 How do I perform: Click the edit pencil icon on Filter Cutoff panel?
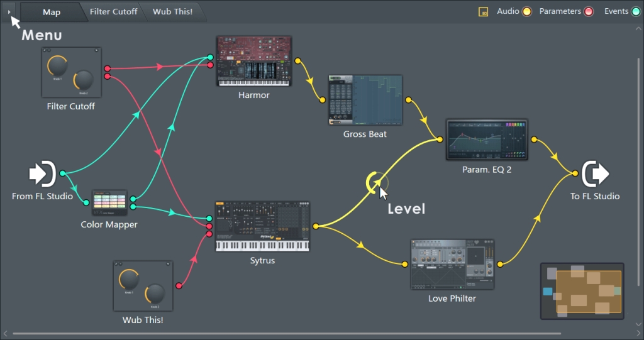click(45, 50)
